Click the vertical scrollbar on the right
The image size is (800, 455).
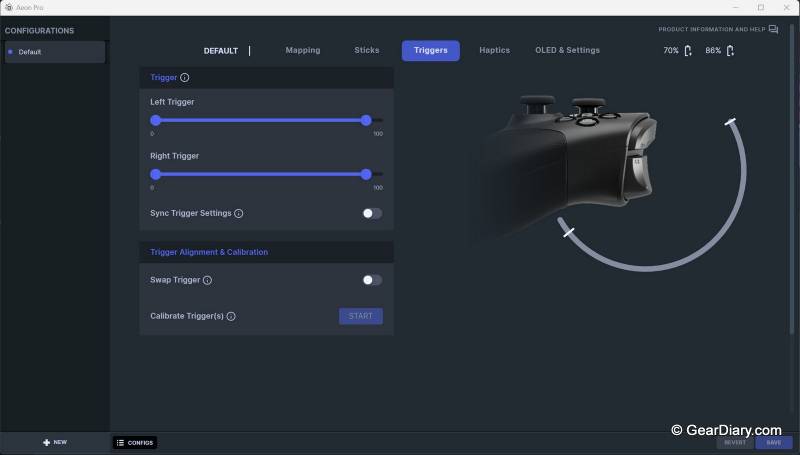click(x=792, y=179)
